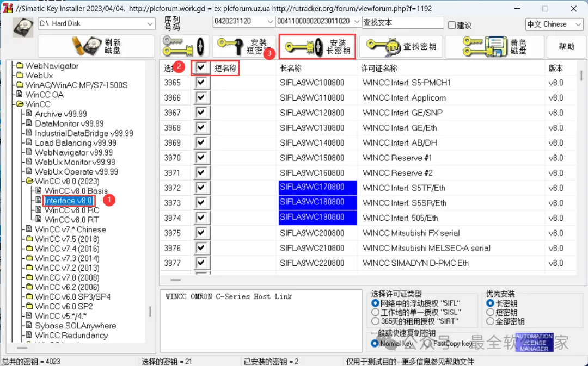Screen dimensions: 588x366
Task: Open the 00411000002023011020 serial dropdown
Action: tap(357, 21)
